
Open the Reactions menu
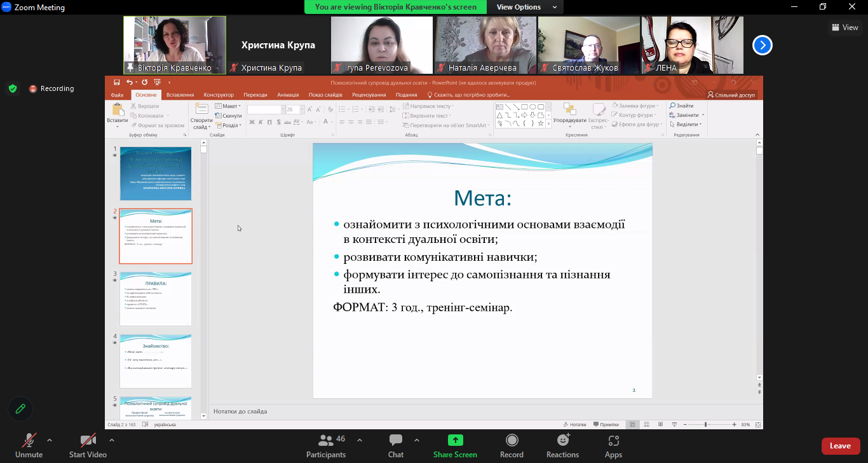[562, 445]
